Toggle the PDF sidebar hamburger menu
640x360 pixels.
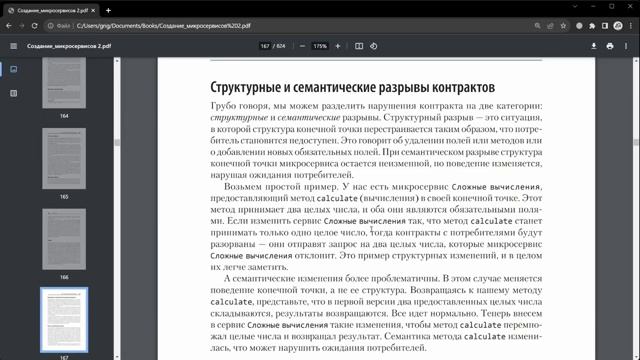(x=13, y=46)
